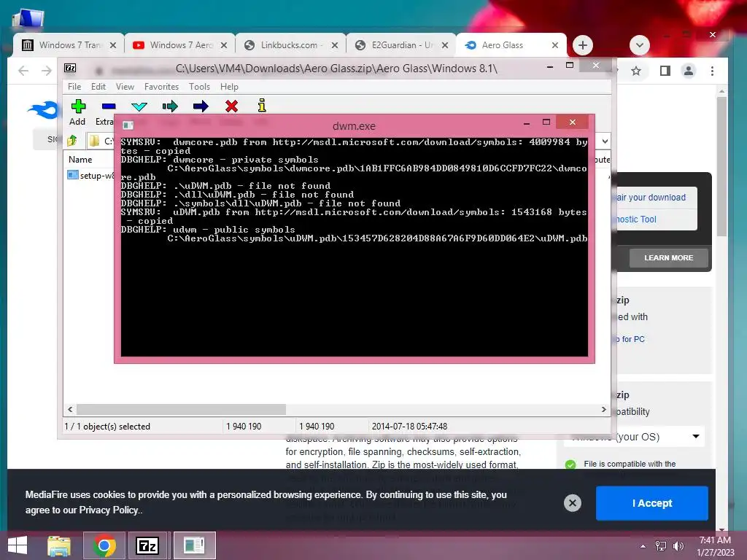Open the Privacy Policy link
This screenshot has width=747, height=560.
(109, 510)
